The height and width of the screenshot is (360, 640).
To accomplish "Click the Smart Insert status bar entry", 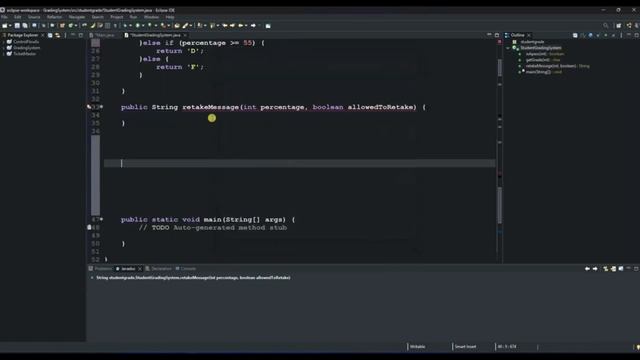I will (x=465, y=347).
